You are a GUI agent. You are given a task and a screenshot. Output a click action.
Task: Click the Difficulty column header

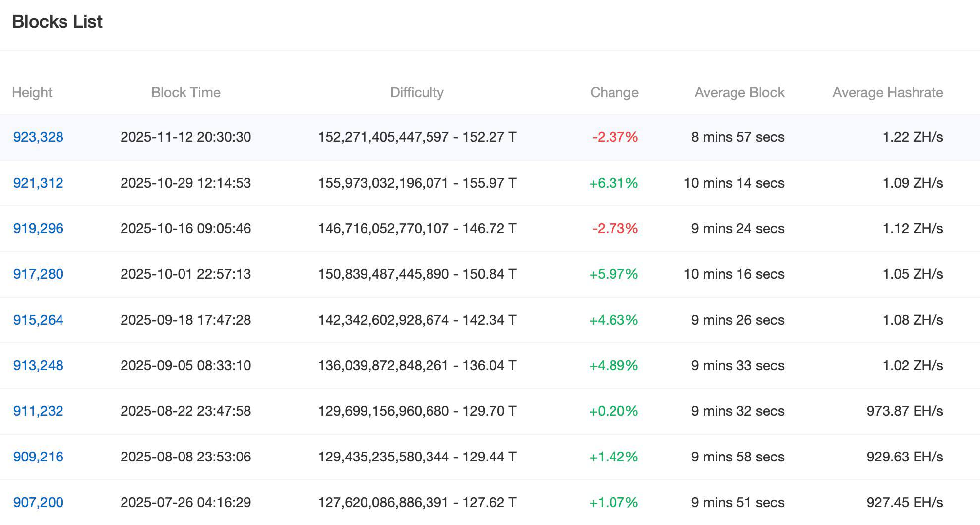pyautogui.click(x=417, y=93)
